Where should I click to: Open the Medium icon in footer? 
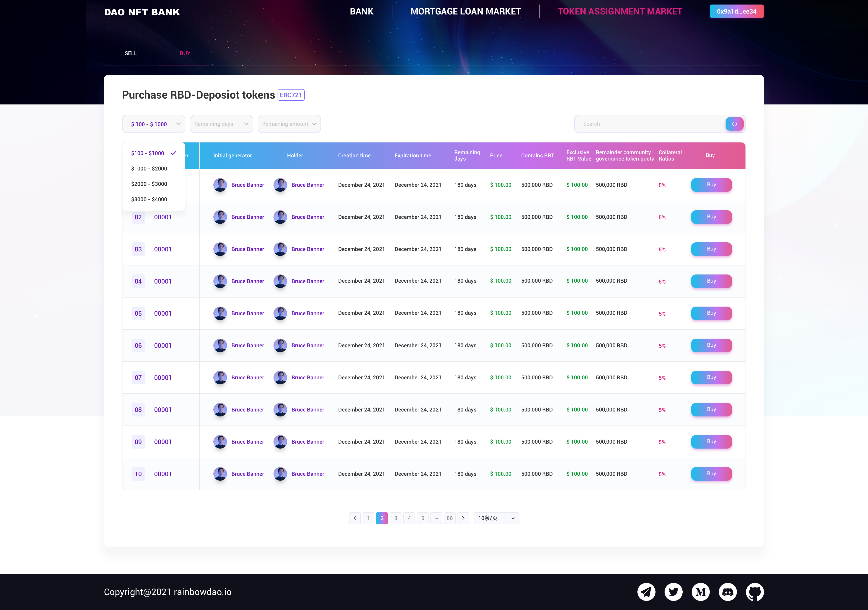click(x=701, y=592)
